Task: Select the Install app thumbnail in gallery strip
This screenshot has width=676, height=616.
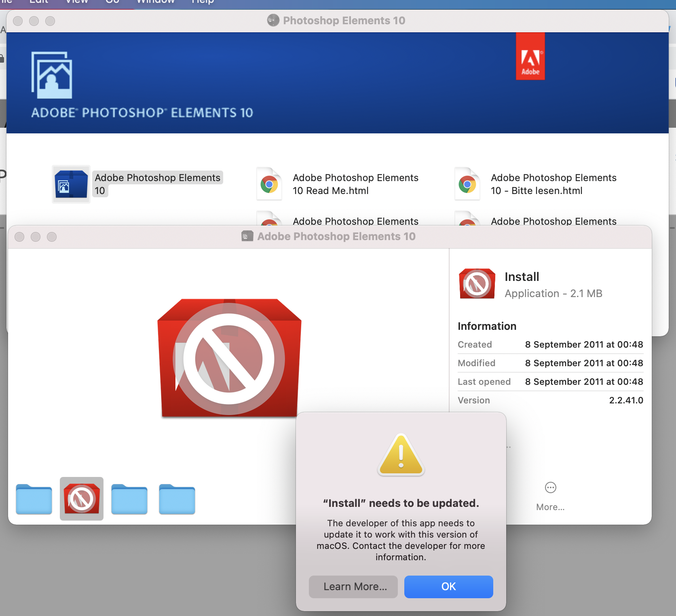Action: click(x=82, y=498)
